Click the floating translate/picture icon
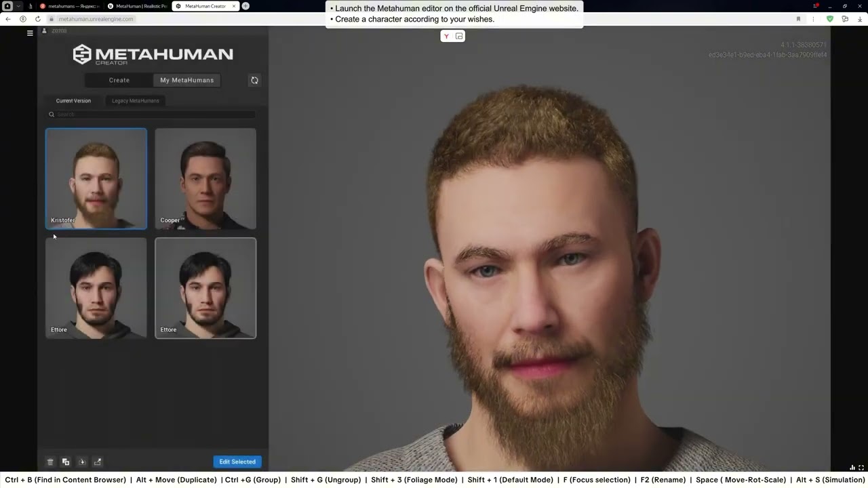868x488 pixels. pos(459,36)
